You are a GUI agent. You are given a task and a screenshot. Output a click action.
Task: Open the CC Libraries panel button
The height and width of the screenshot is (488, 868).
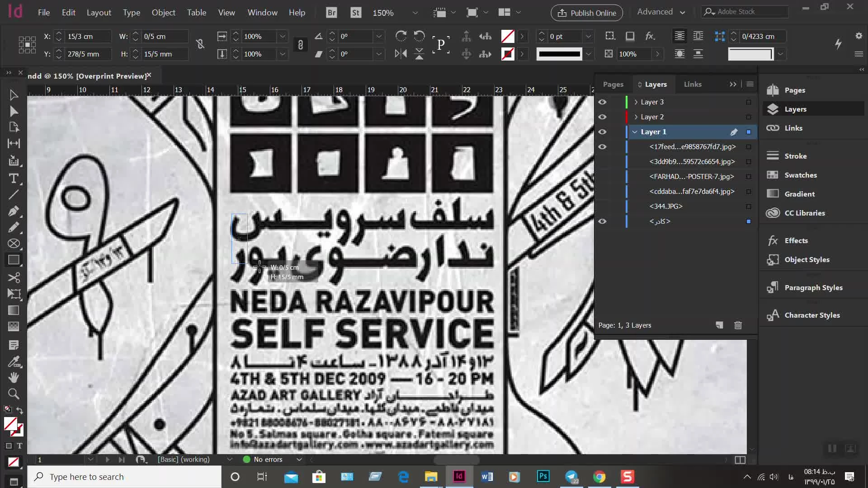click(x=804, y=213)
